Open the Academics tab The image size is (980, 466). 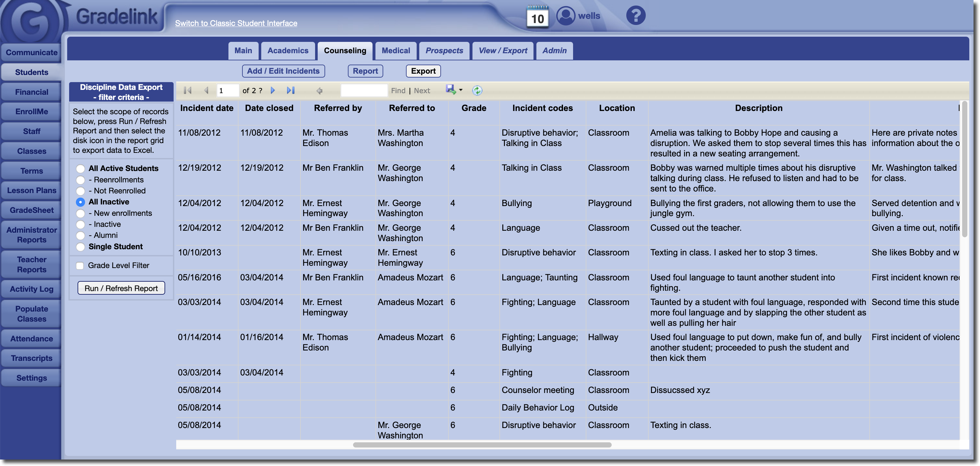point(288,51)
